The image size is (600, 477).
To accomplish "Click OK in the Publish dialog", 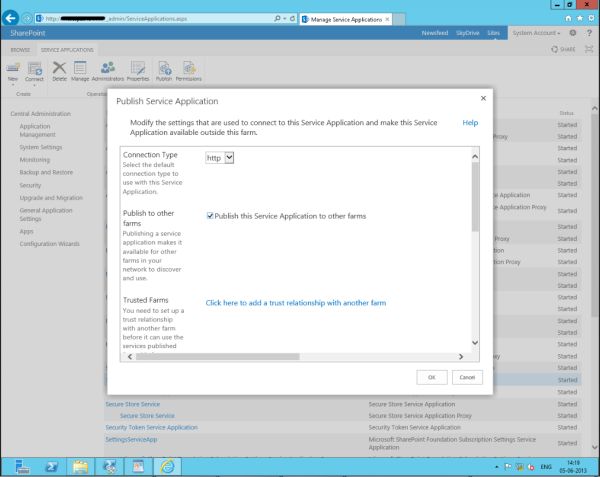I will tap(432, 377).
